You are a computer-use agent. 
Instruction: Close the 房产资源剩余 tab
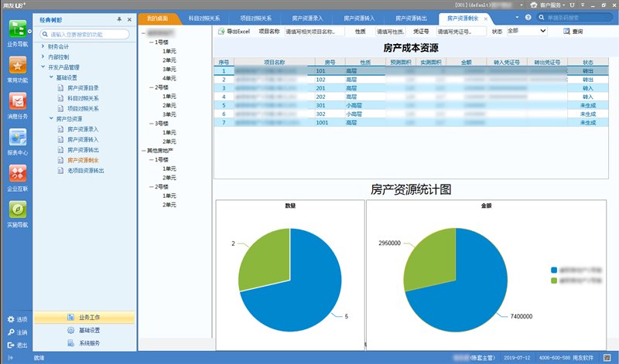click(x=486, y=19)
